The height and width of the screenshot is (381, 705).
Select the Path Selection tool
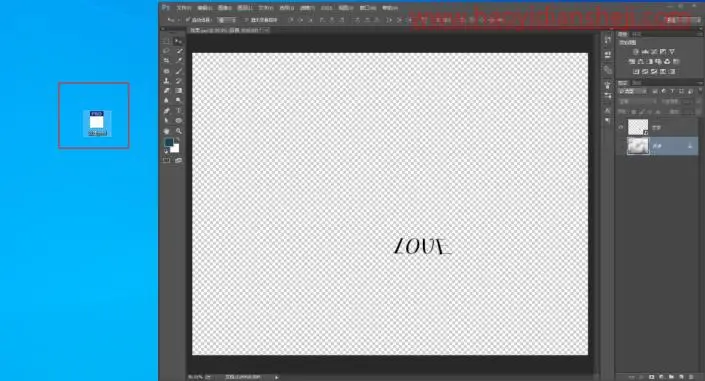[166, 121]
